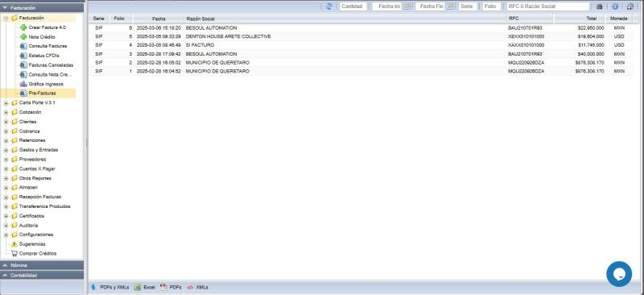
Task: Click the Cantidad input field
Action: (x=353, y=6)
